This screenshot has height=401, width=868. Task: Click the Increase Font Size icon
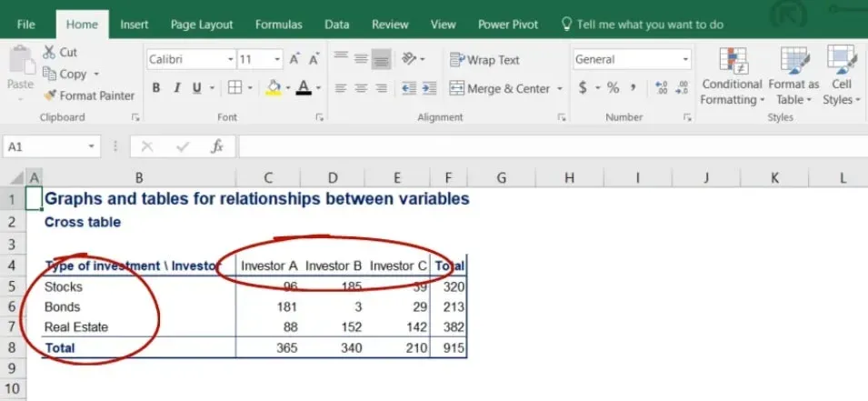point(294,60)
